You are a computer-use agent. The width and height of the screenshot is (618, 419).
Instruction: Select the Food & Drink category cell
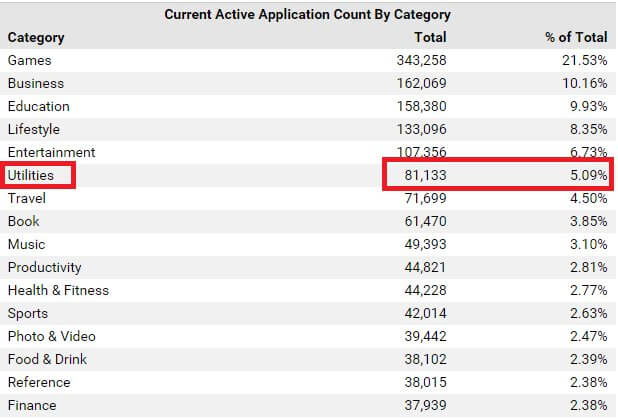(47, 359)
